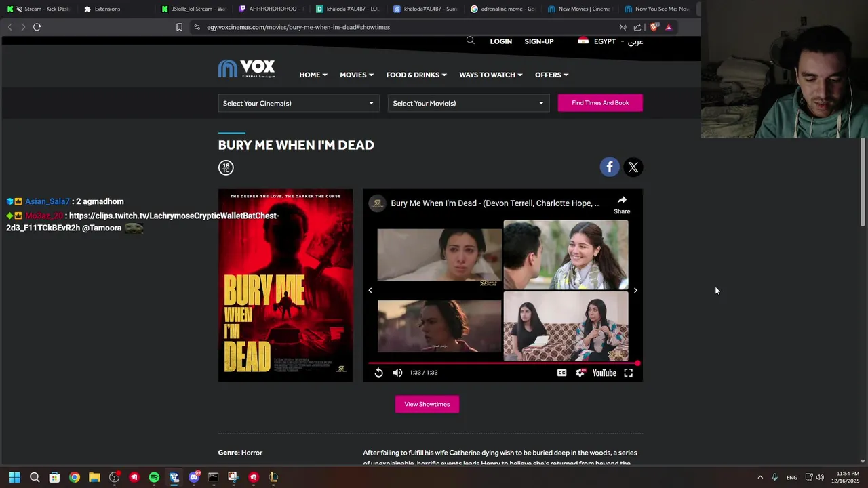This screenshot has height=488, width=868.
Task: Open the Windows Start menu
Action: tap(14, 477)
